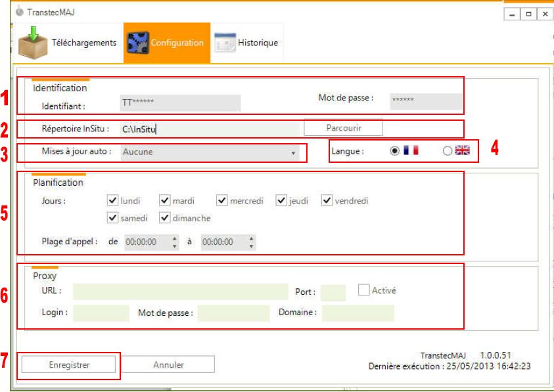Viewport: 554px width, 392px height.
Task: Click the Annuler button
Action: tap(169, 364)
